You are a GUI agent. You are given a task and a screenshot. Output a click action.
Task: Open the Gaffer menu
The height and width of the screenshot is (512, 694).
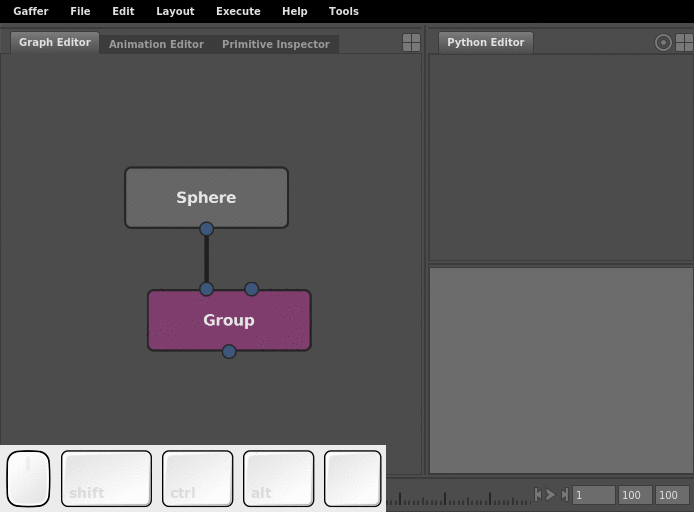tap(31, 11)
